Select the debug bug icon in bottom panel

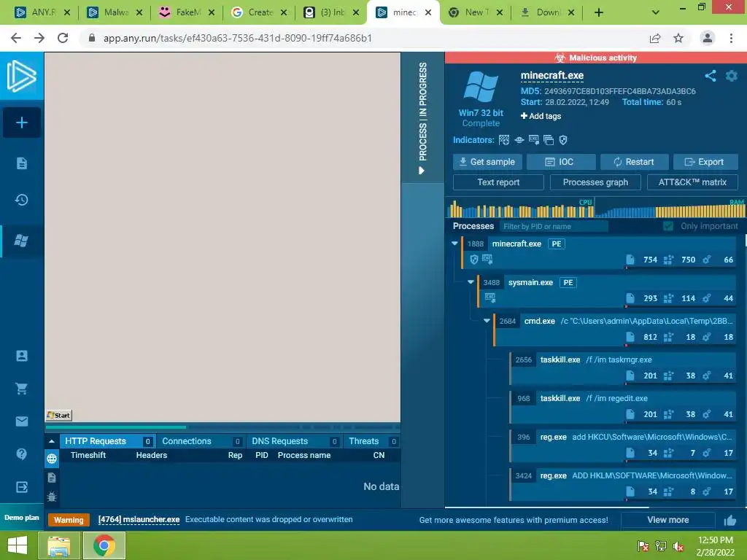point(52,497)
